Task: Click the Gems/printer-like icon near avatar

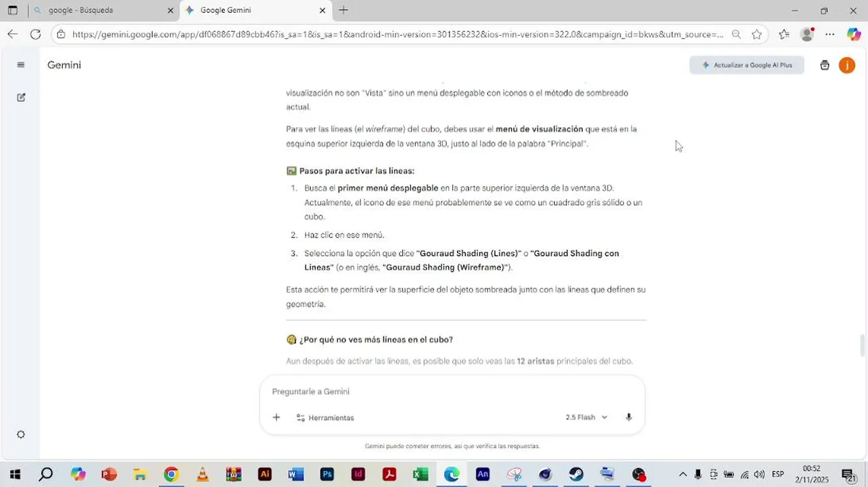Action: pyautogui.click(x=824, y=65)
